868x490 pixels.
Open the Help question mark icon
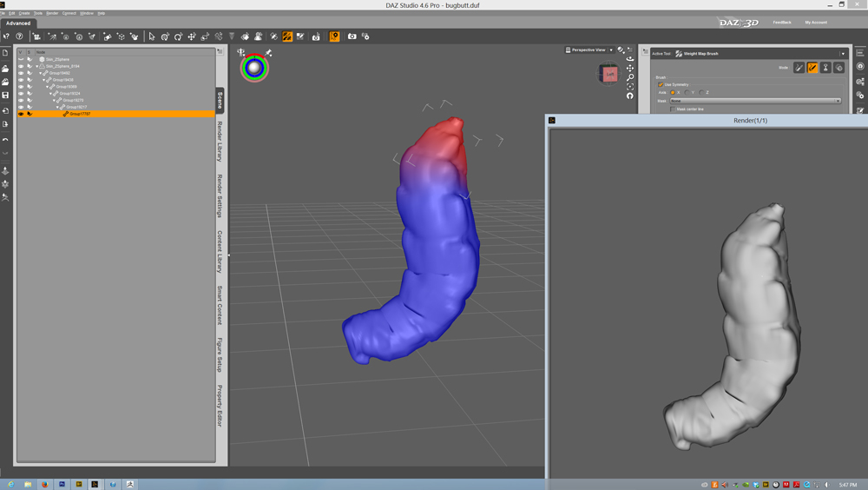tap(19, 36)
